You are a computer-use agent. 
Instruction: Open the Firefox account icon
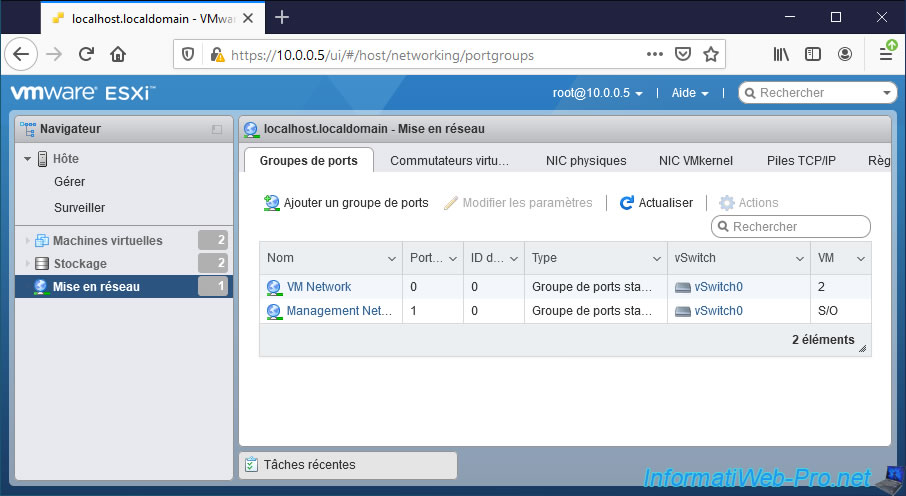click(x=846, y=55)
